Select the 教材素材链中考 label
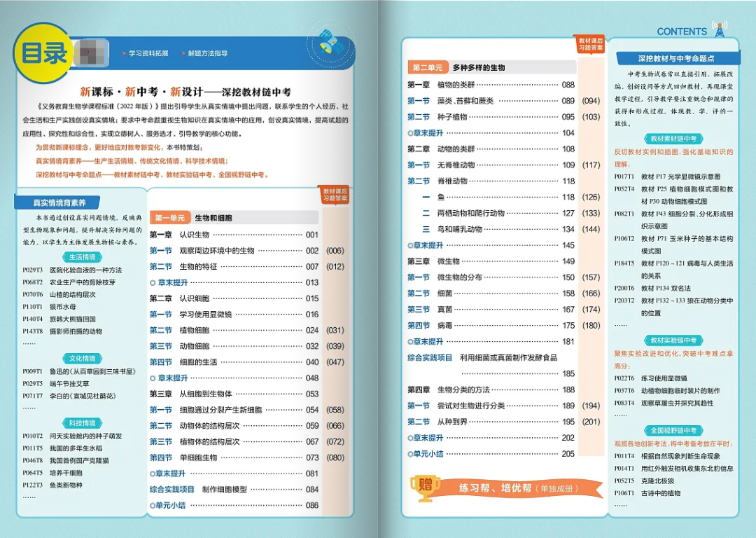Screen dimensions: 756x538 [673, 139]
